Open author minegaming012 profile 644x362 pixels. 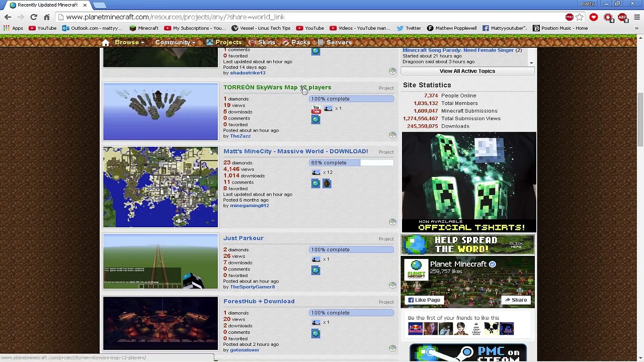pos(250,206)
